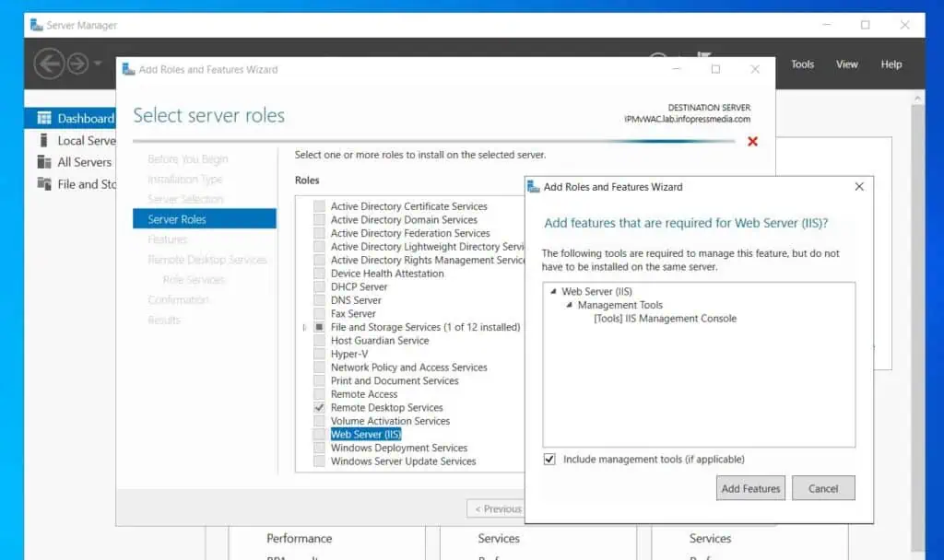This screenshot has width=944, height=560.
Task: Check Volume Activation Services
Action: coord(319,421)
